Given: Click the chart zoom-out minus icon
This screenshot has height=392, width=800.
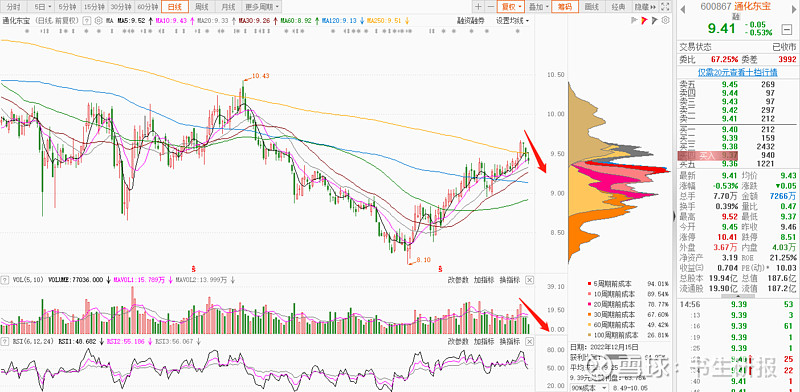Looking at the screenshot, I should tap(490, 7).
